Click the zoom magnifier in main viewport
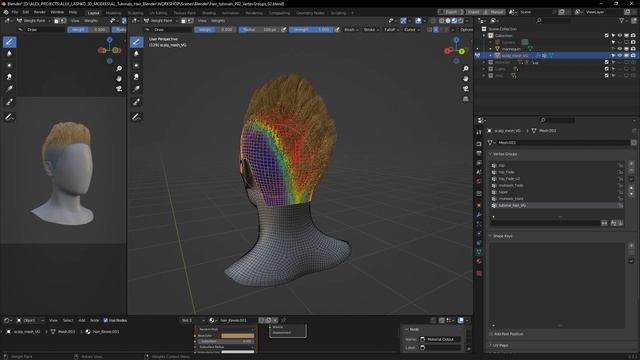The image size is (640, 360). [x=466, y=69]
